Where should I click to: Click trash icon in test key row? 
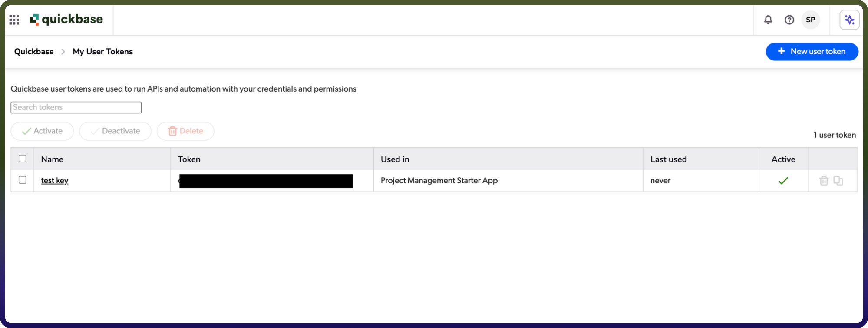click(824, 181)
